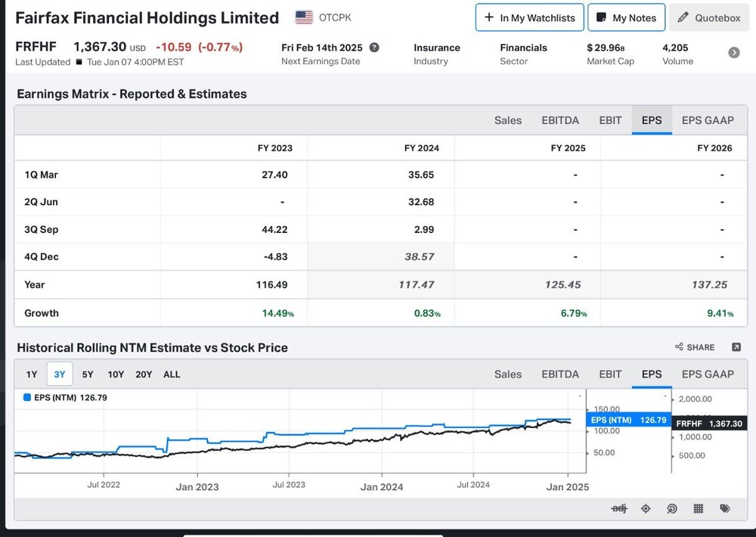Click the share icon above the chart
Image resolution: width=756 pixels, height=537 pixels.
click(x=695, y=347)
